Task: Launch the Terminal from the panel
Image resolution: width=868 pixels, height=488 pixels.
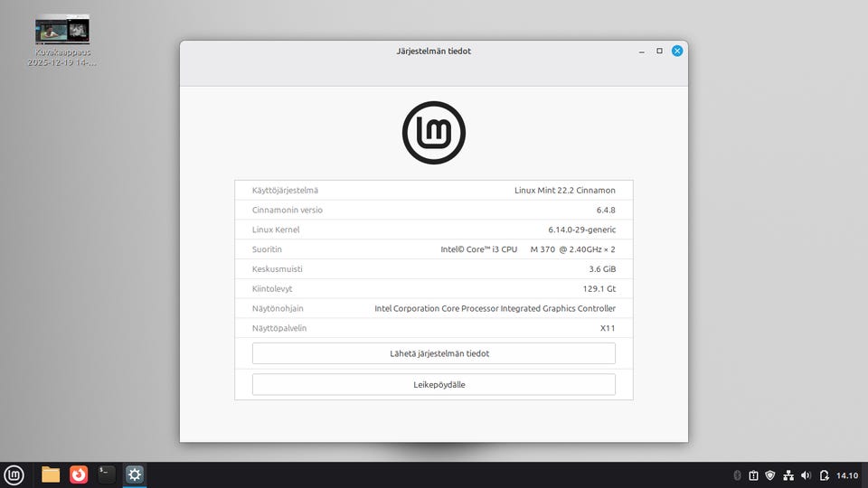Action: coord(107,474)
